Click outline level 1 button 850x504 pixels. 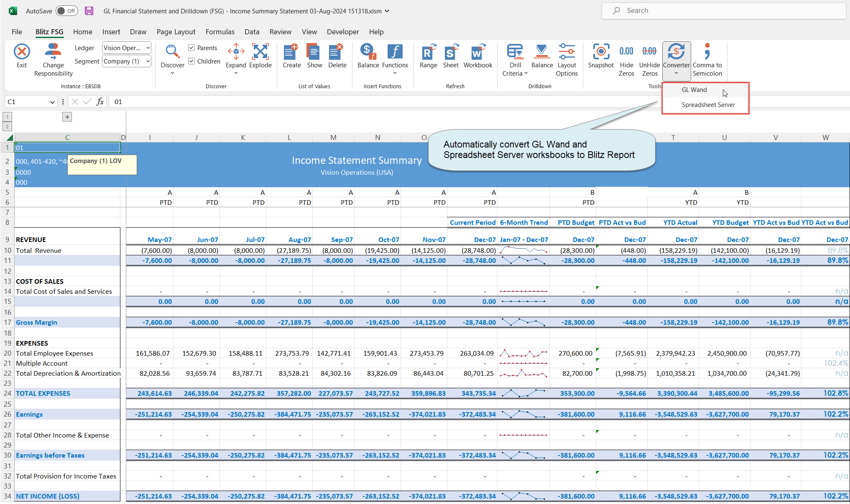pos(7,117)
